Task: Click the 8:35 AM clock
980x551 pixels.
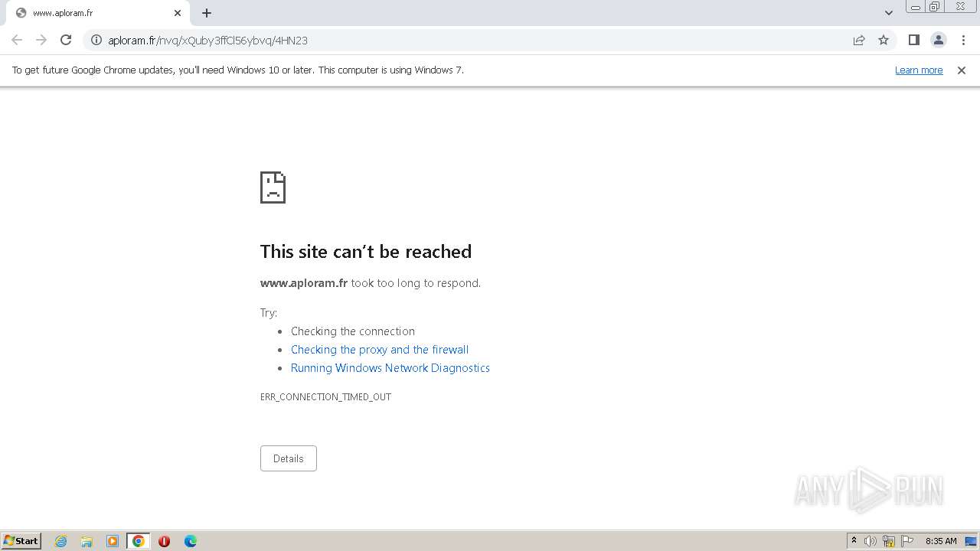Action: point(941,541)
